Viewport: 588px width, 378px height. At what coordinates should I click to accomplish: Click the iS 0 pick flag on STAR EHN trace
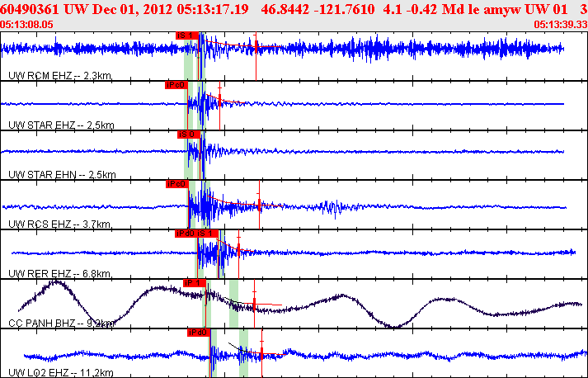[x=189, y=135]
